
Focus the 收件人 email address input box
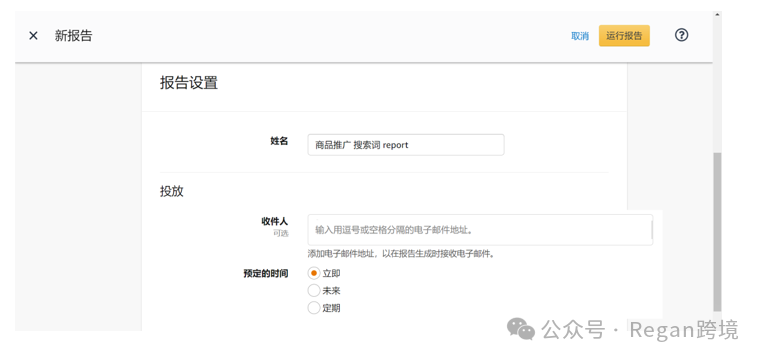pyautogui.click(x=480, y=230)
